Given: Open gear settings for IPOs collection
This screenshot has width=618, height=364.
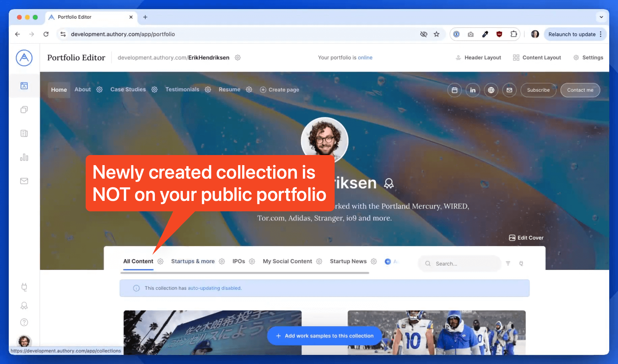Looking at the screenshot, I should click(x=252, y=262).
